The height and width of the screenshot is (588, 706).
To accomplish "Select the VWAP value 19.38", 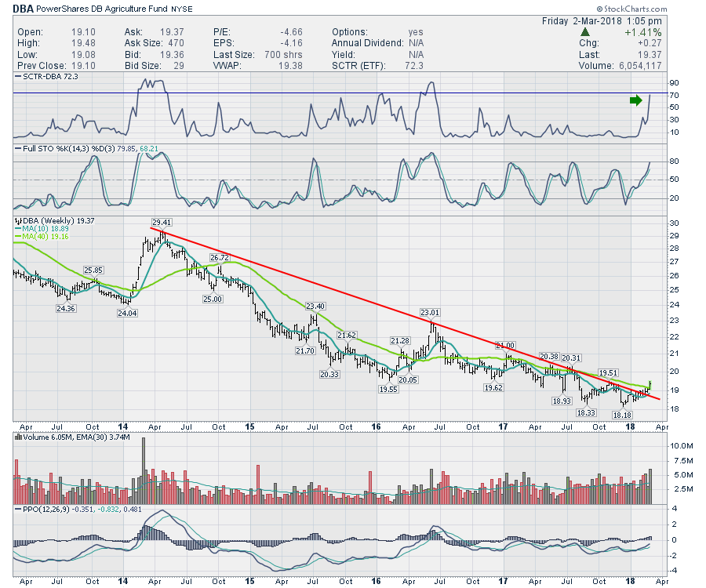I will pos(290,66).
